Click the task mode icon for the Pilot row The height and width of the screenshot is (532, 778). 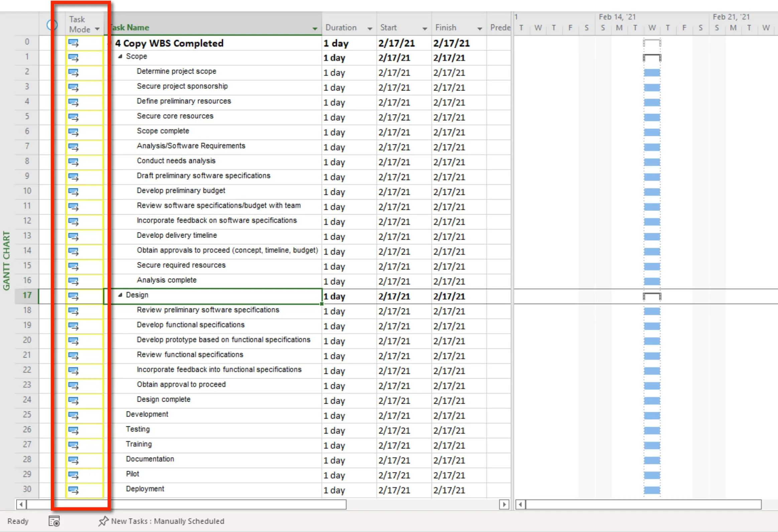click(x=73, y=475)
